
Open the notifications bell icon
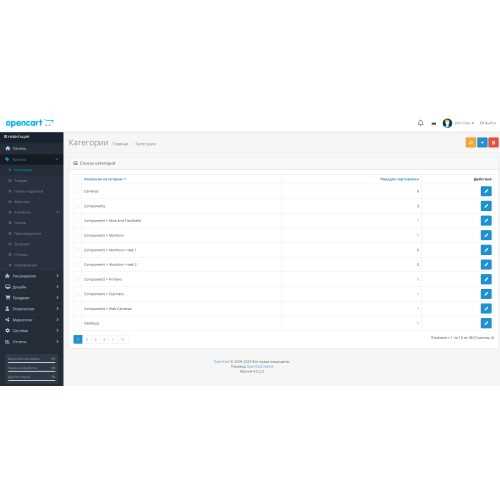421,123
